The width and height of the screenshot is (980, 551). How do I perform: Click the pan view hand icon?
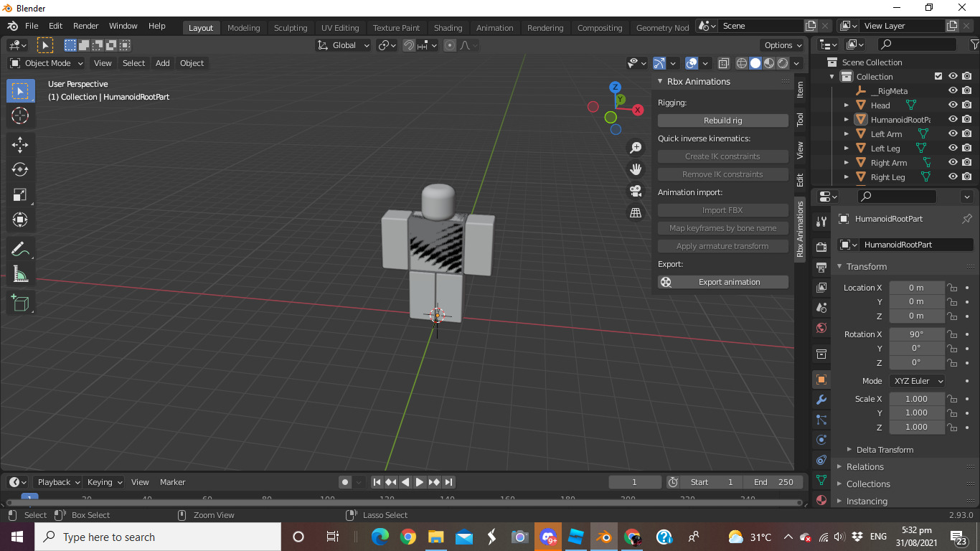pos(635,169)
